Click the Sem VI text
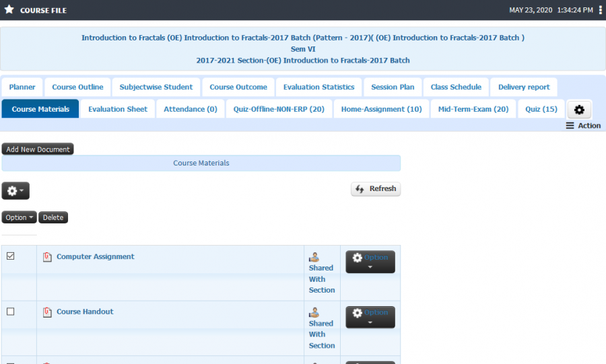This screenshot has height=364, width=606. pos(303,49)
